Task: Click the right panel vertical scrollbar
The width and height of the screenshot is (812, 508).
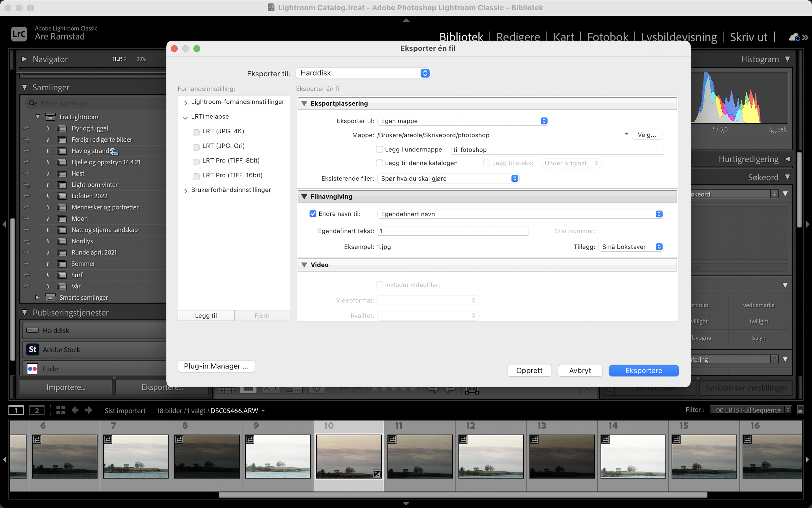Action: coord(799,190)
